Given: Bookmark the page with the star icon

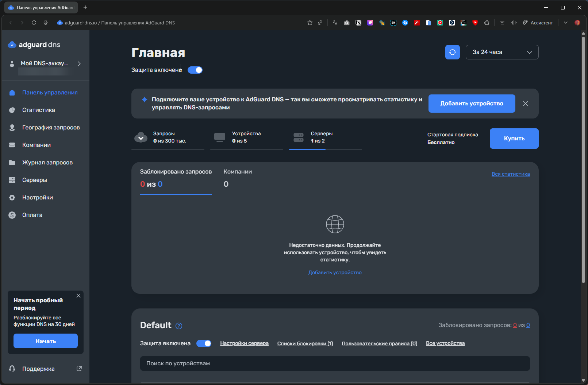Looking at the screenshot, I should click(x=310, y=23).
